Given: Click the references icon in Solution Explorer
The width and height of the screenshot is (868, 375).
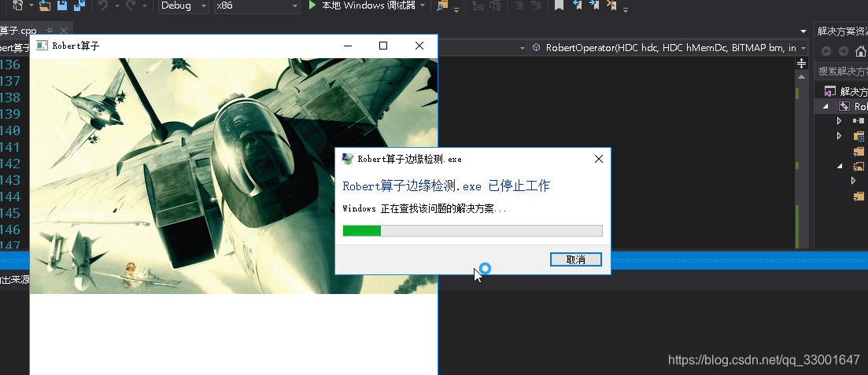Looking at the screenshot, I should click(859, 120).
